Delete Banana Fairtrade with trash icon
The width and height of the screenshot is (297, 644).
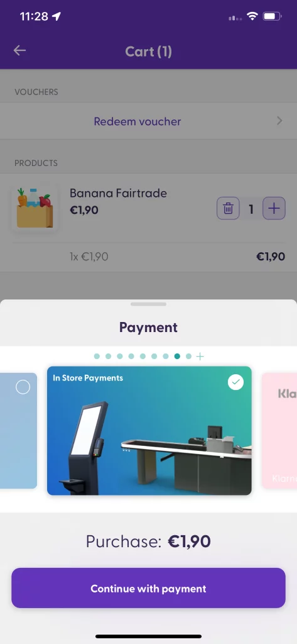pos(228,209)
